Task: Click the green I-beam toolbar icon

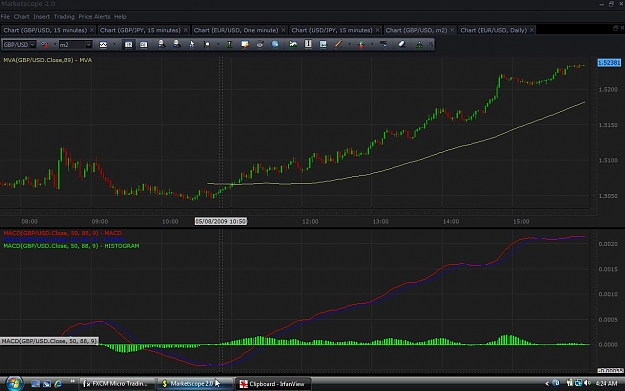Action: pyautogui.click(x=229, y=44)
